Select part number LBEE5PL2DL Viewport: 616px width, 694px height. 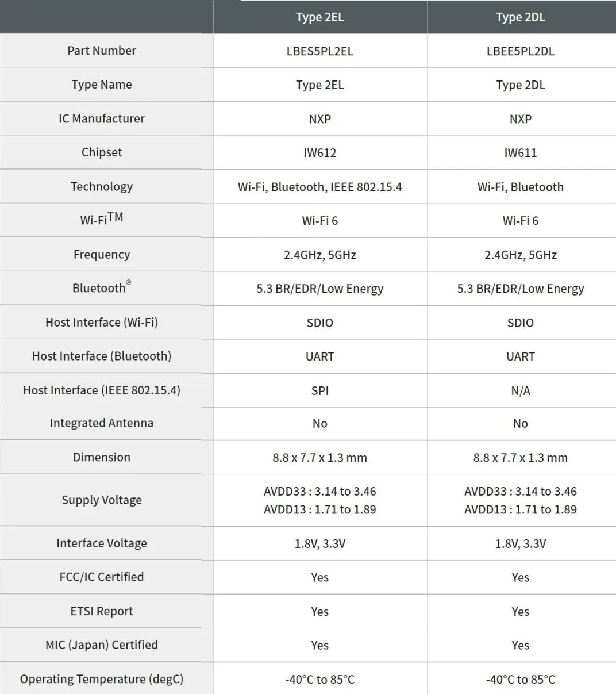pyautogui.click(x=521, y=51)
